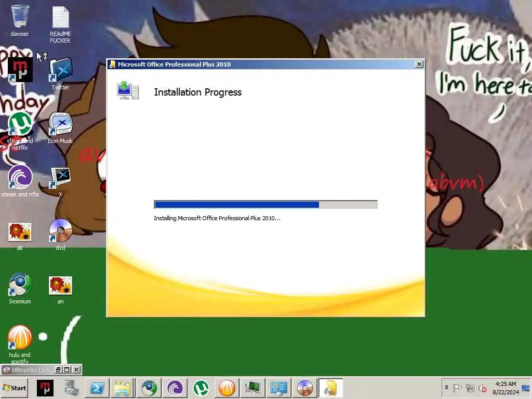The height and width of the screenshot is (399, 532).
Task: Open the monitor-graph taskbar app
Action: [253, 388]
